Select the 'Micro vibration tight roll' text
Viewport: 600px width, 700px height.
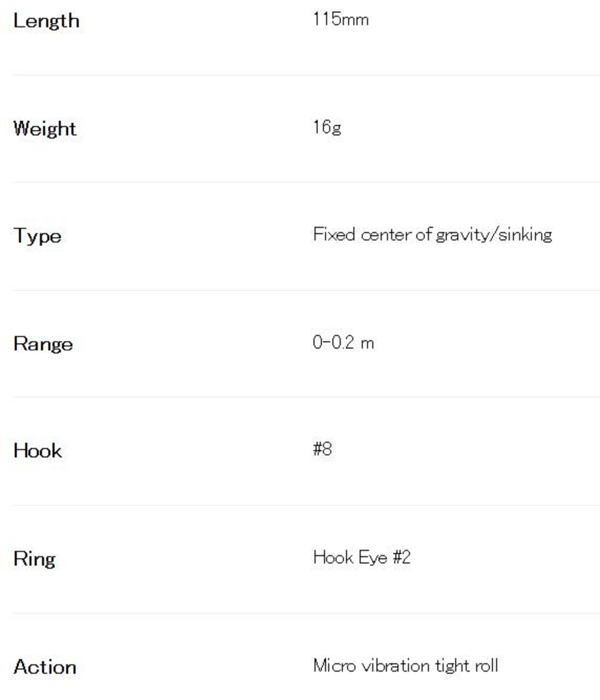coord(405,665)
